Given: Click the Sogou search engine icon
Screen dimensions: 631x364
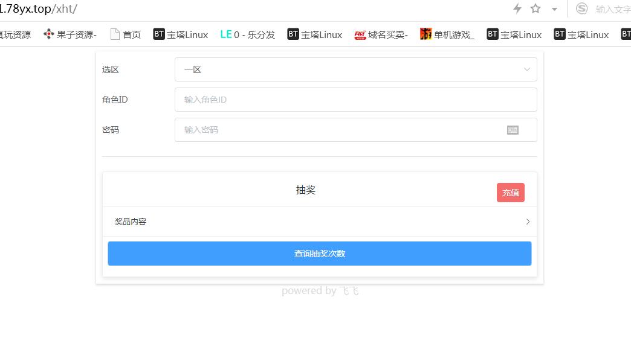Looking at the screenshot, I should pyautogui.click(x=582, y=8).
